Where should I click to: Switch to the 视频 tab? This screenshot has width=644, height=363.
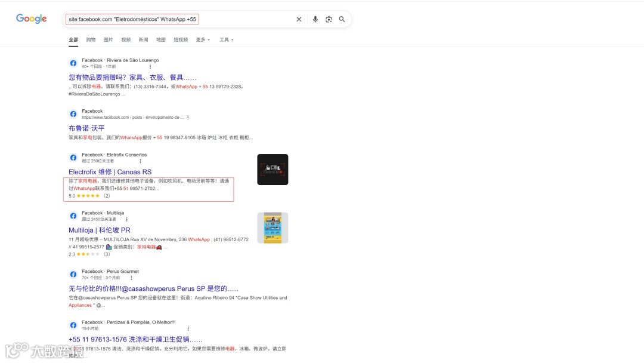point(126,40)
